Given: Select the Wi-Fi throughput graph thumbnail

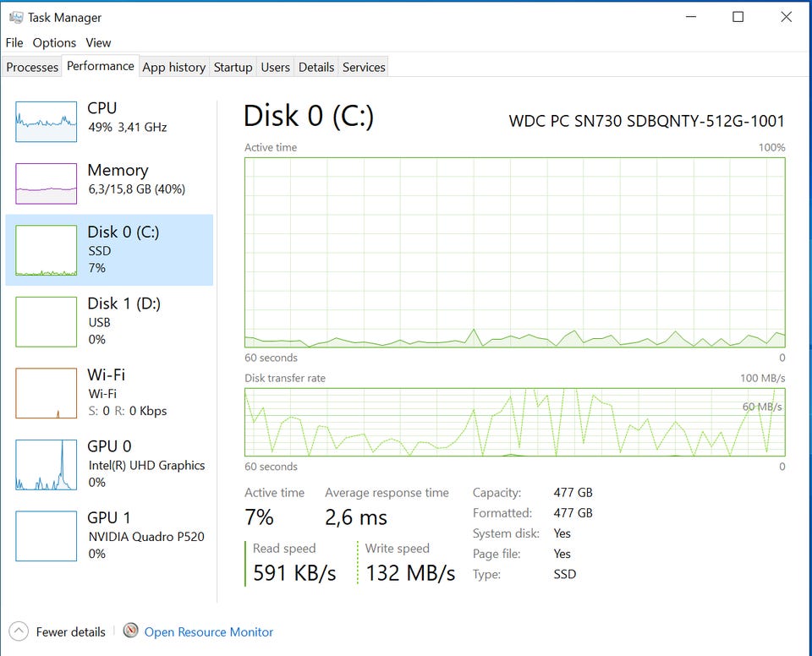Looking at the screenshot, I should [x=46, y=393].
